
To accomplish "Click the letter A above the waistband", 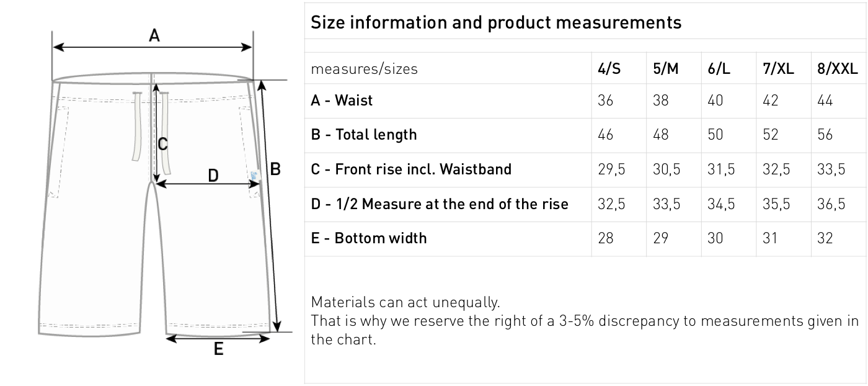I will pyautogui.click(x=154, y=36).
